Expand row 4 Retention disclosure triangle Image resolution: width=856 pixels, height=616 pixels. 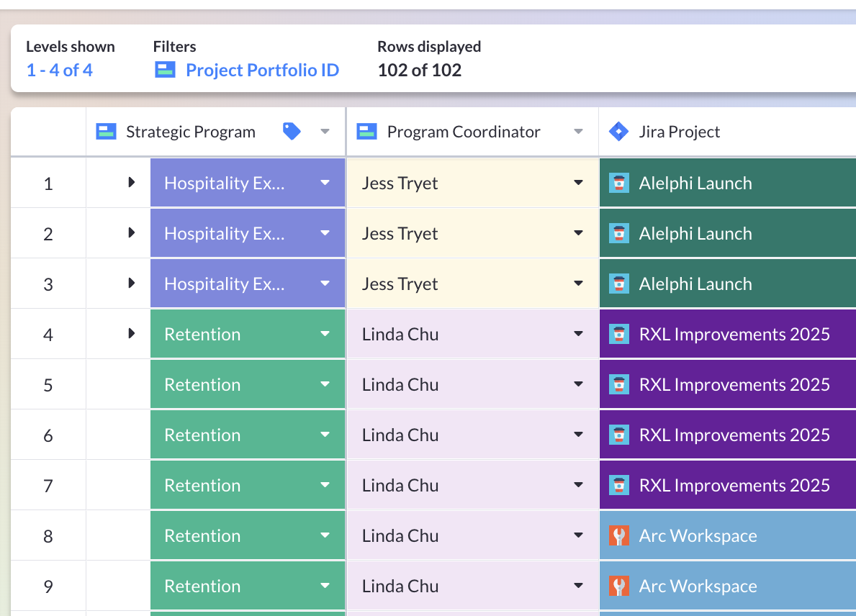[x=131, y=334]
